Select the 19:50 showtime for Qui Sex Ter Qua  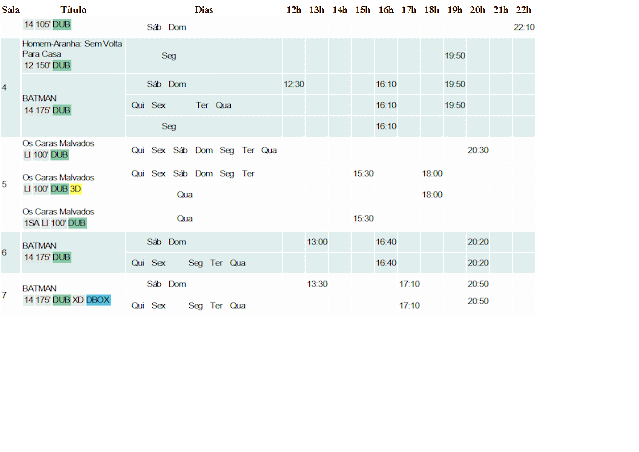coord(455,106)
